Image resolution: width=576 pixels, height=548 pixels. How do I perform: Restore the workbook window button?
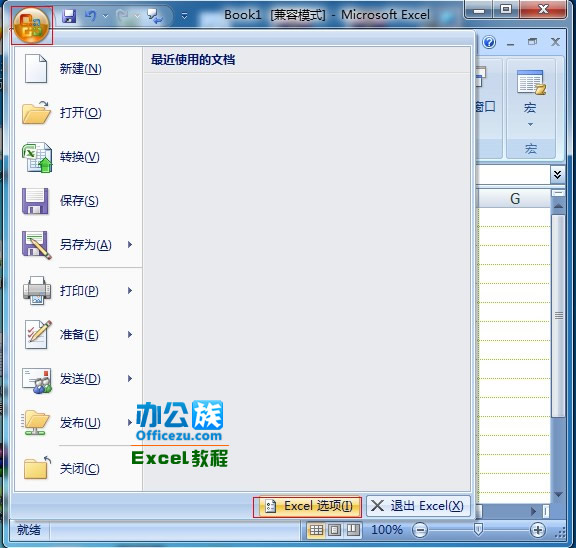point(532,42)
